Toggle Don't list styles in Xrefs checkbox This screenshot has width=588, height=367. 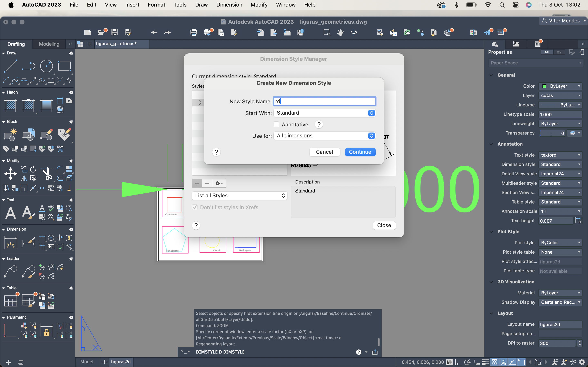[195, 207]
